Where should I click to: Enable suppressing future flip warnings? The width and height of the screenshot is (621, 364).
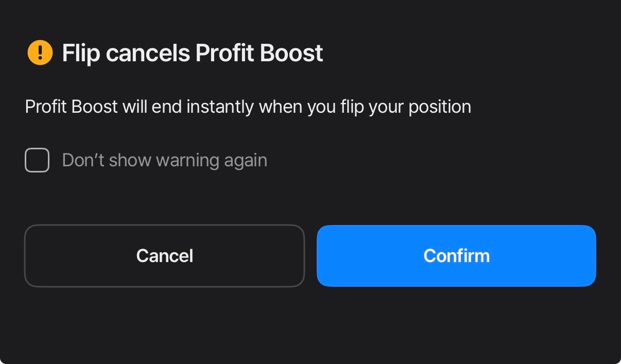(37, 160)
